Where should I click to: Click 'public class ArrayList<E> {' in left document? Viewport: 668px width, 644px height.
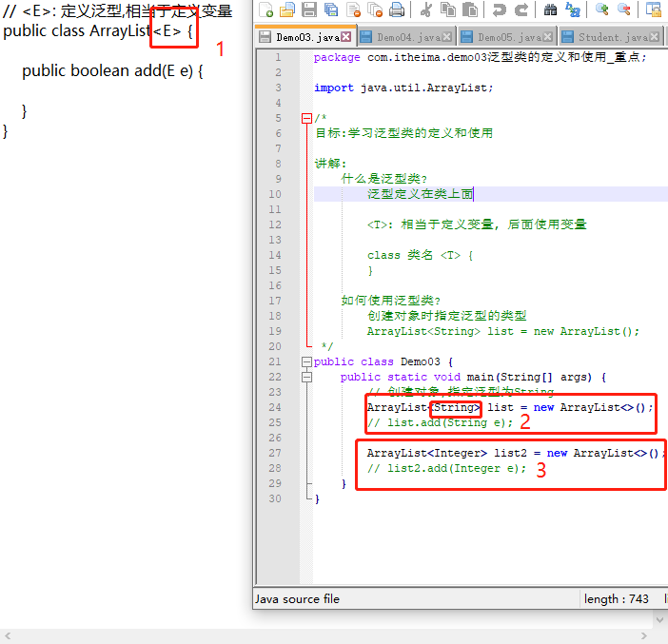pos(98,31)
